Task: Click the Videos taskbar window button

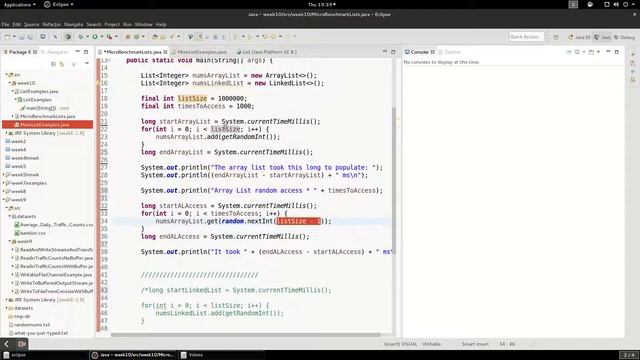Action: point(220,355)
